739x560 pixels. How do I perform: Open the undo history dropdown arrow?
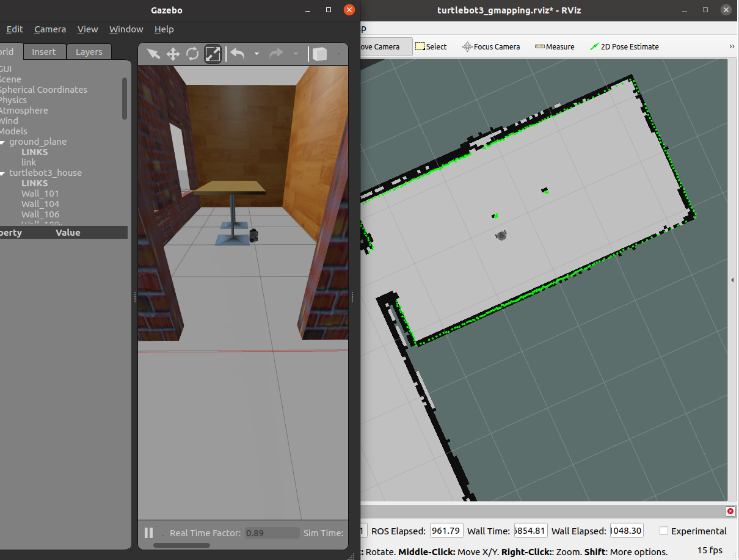tap(256, 54)
